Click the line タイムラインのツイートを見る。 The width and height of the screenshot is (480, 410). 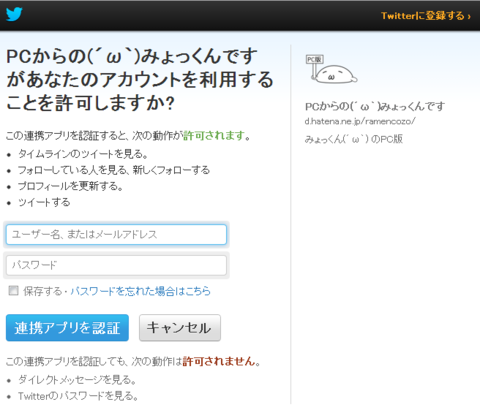click(83, 154)
